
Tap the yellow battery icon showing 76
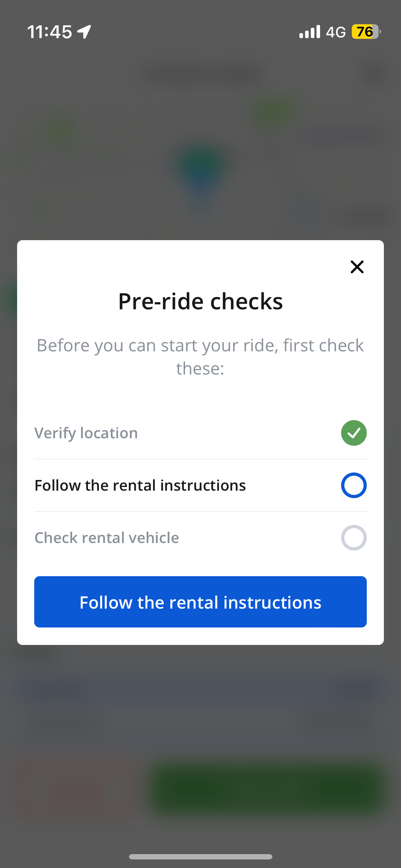coord(366,32)
